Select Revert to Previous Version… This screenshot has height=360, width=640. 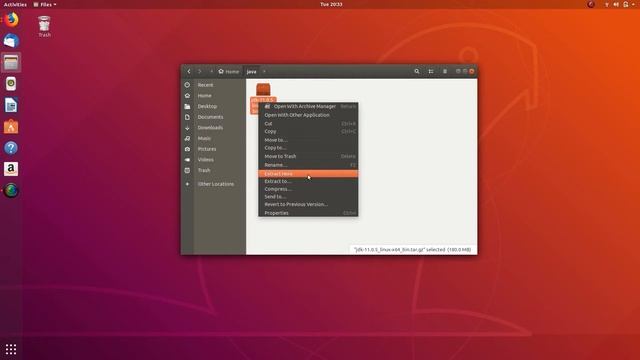coord(308,204)
